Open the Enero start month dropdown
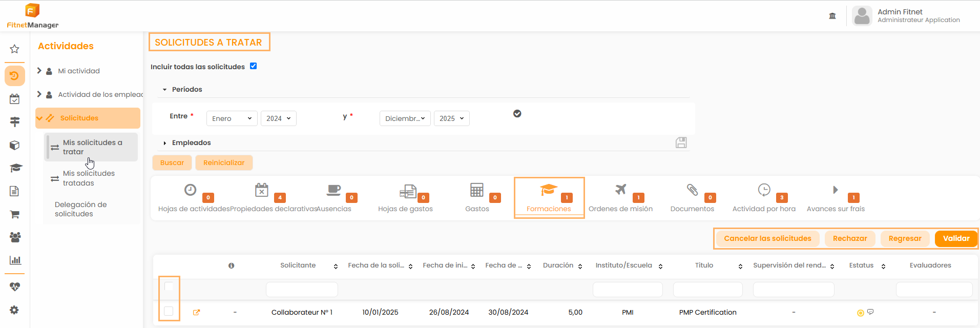The image size is (980, 328). (232, 118)
